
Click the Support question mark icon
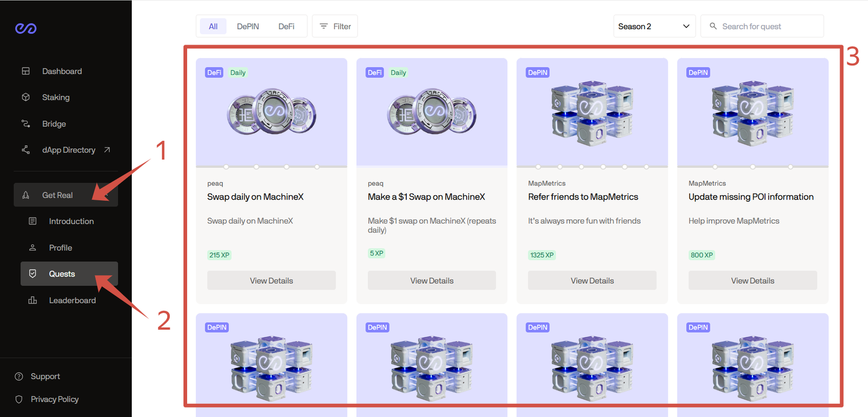(19, 376)
